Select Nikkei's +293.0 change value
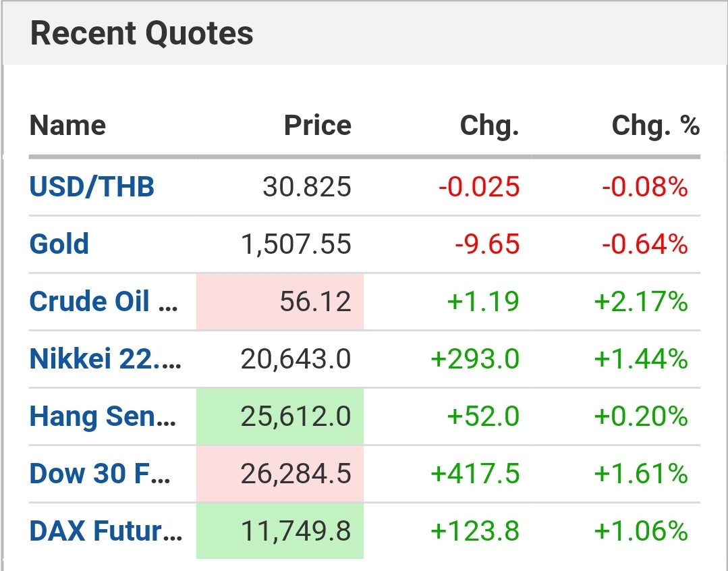 pyautogui.click(x=475, y=359)
